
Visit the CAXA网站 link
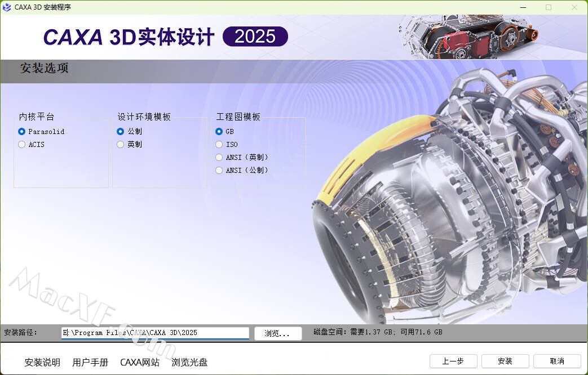140,362
